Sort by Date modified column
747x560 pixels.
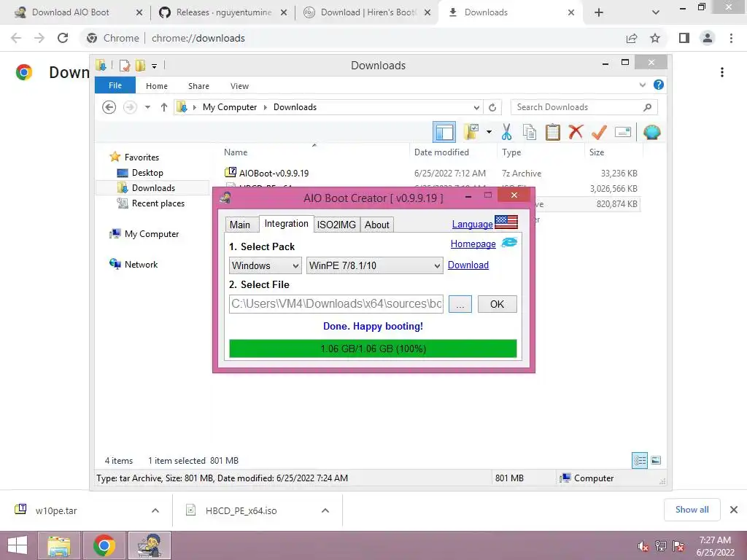click(441, 152)
